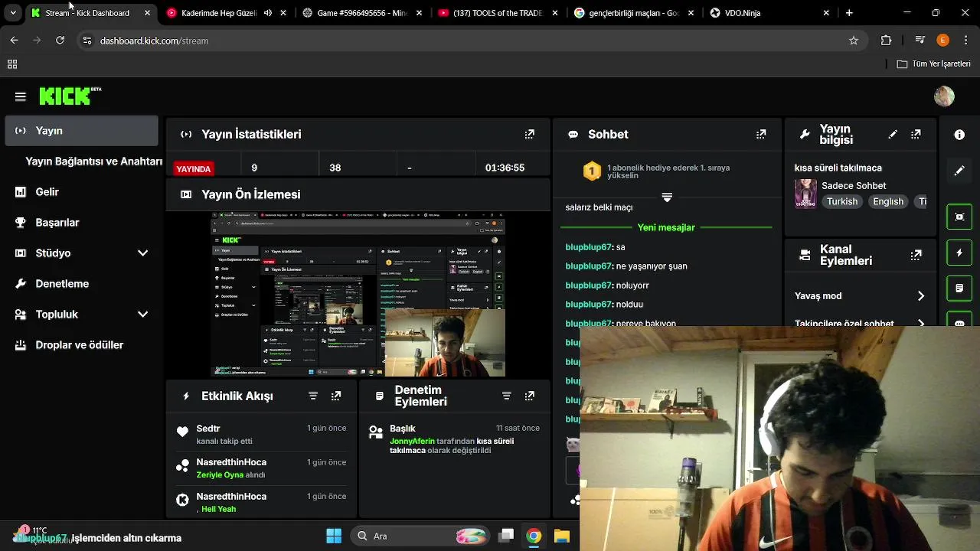Viewport: 980px width, 551px height.
Task: Open the Windows Start menu
Action: coord(334,536)
